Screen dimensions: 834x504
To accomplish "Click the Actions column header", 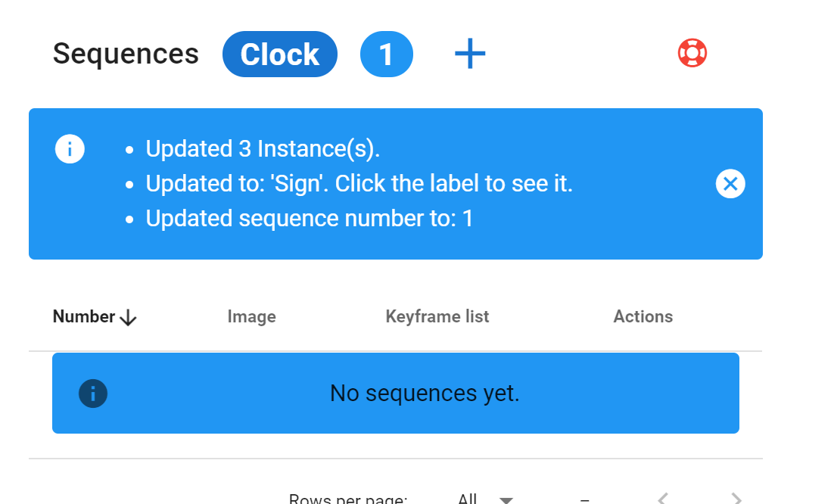I will coord(643,316).
